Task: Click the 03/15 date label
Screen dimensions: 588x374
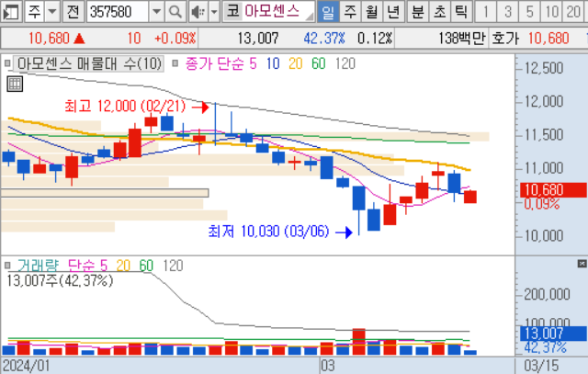Action: (541, 366)
